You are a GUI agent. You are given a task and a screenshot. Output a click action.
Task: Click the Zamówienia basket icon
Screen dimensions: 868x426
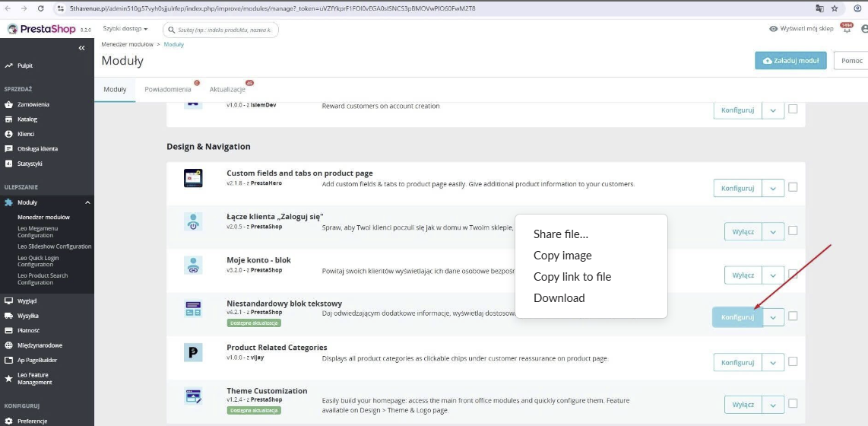pyautogui.click(x=8, y=105)
